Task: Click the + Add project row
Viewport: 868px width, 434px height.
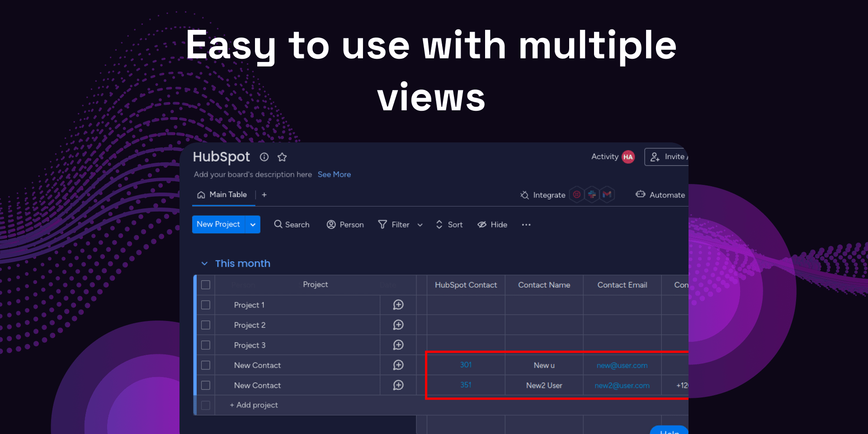Action: [x=254, y=405]
